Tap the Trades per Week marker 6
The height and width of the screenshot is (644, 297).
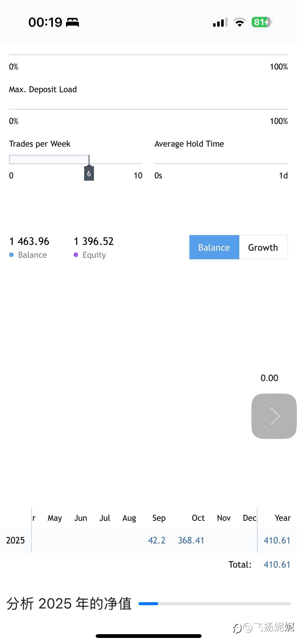(x=89, y=173)
